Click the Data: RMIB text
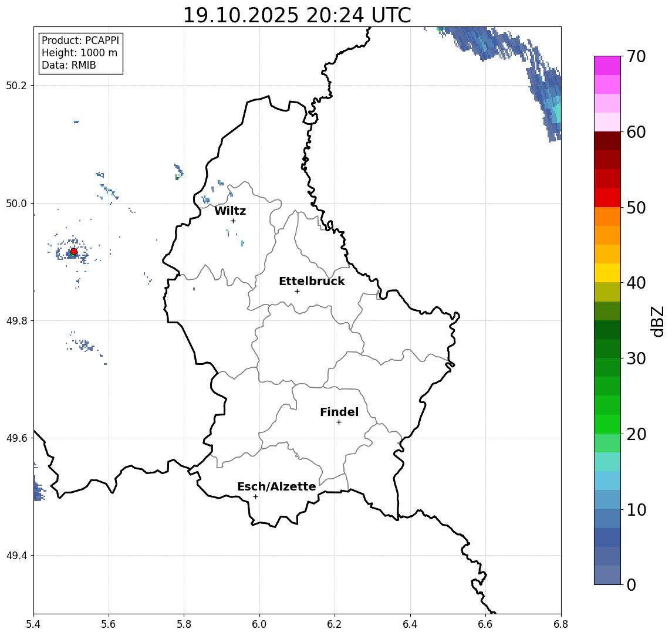This screenshot has height=636, width=672. 69,65
